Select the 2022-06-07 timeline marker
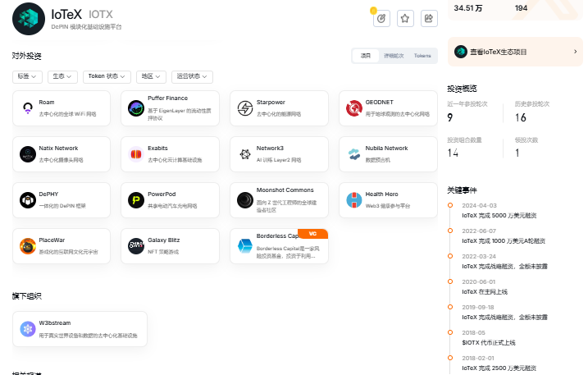The image size is (588, 375). (450, 231)
